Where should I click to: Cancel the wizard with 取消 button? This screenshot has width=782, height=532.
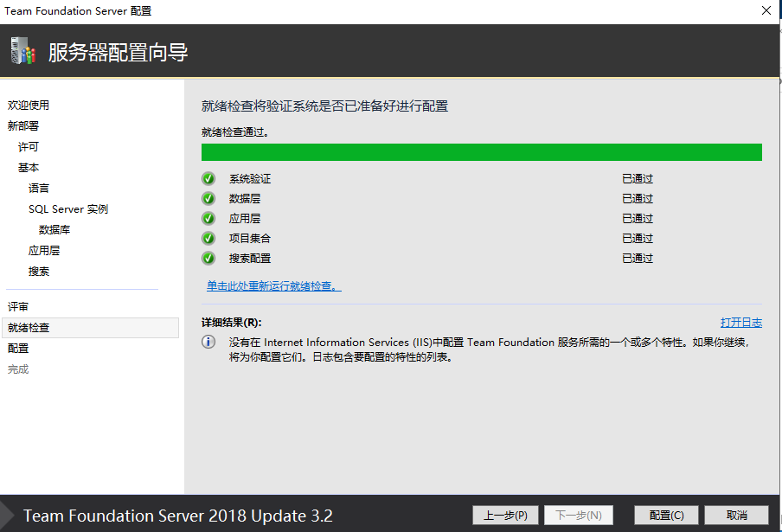point(737,515)
